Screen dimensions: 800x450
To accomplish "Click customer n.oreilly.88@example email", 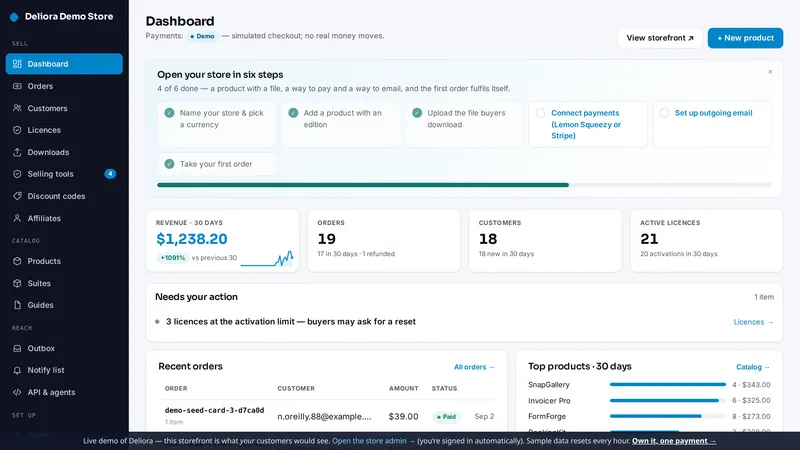I will 324,417.
